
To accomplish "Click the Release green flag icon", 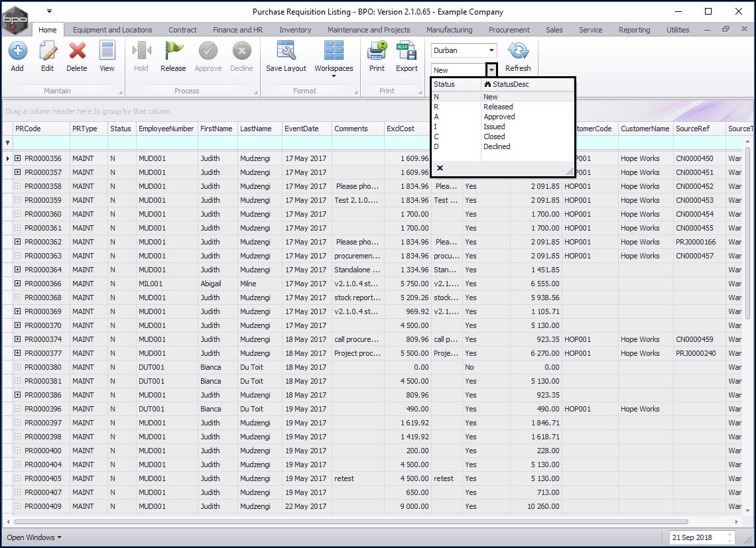I will 173,56.
